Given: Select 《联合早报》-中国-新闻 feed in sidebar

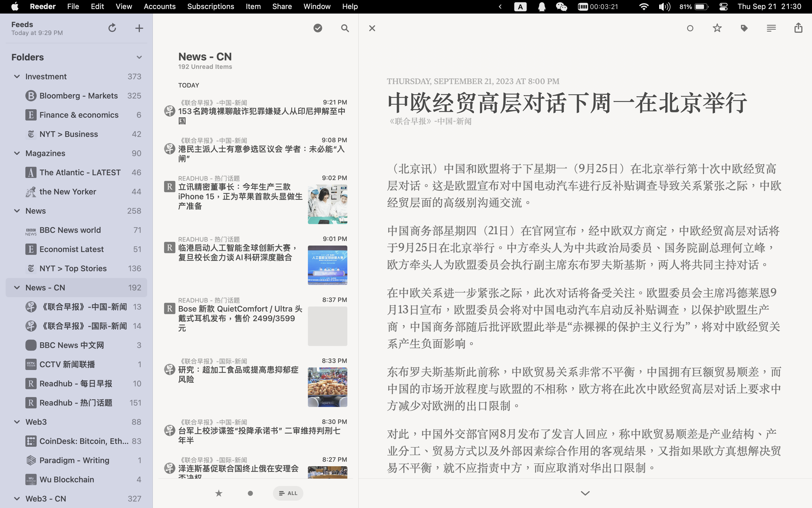Looking at the screenshot, I should [76, 307].
